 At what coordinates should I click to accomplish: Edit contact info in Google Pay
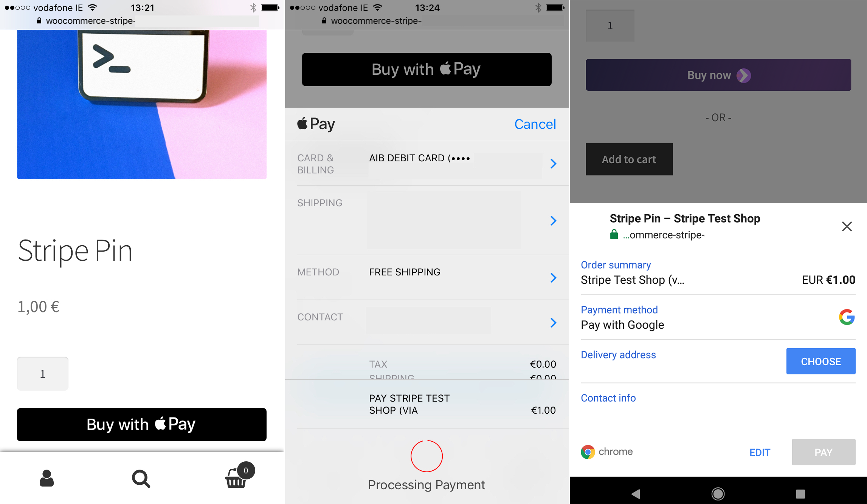click(x=609, y=397)
